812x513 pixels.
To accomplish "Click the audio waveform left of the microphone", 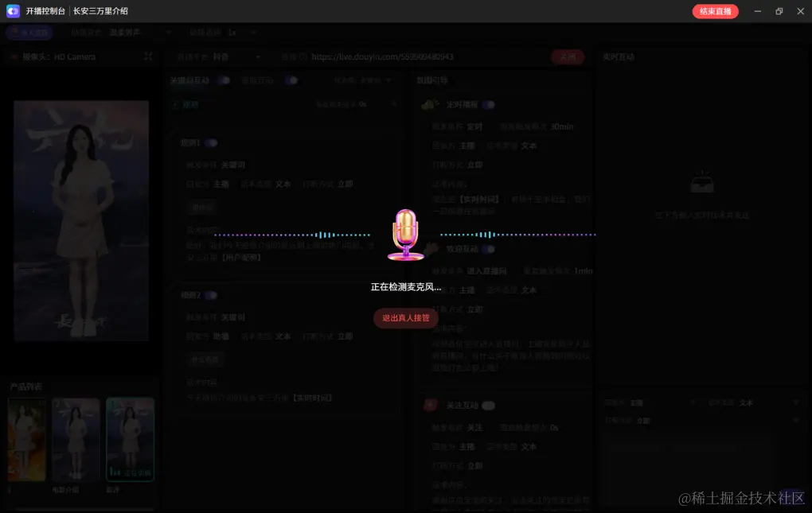I will (292, 235).
